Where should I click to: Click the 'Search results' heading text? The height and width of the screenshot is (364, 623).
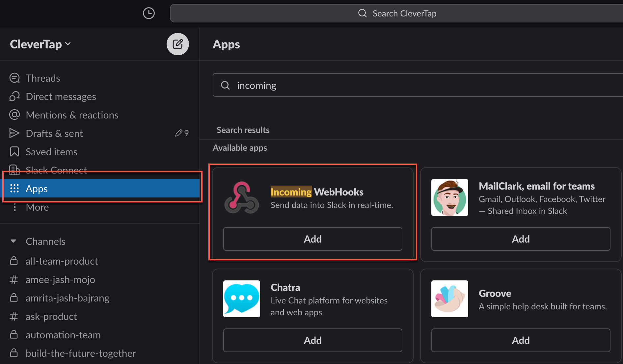coord(243,130)
